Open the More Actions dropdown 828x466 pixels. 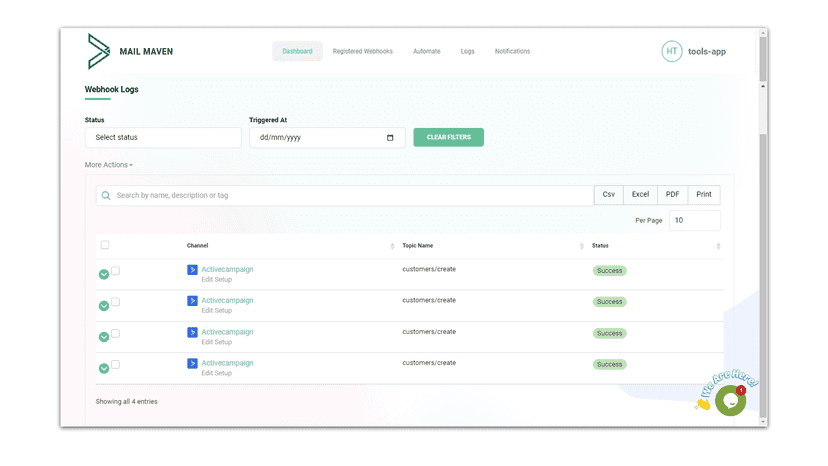pyautogui.click(x=109, y=165)
